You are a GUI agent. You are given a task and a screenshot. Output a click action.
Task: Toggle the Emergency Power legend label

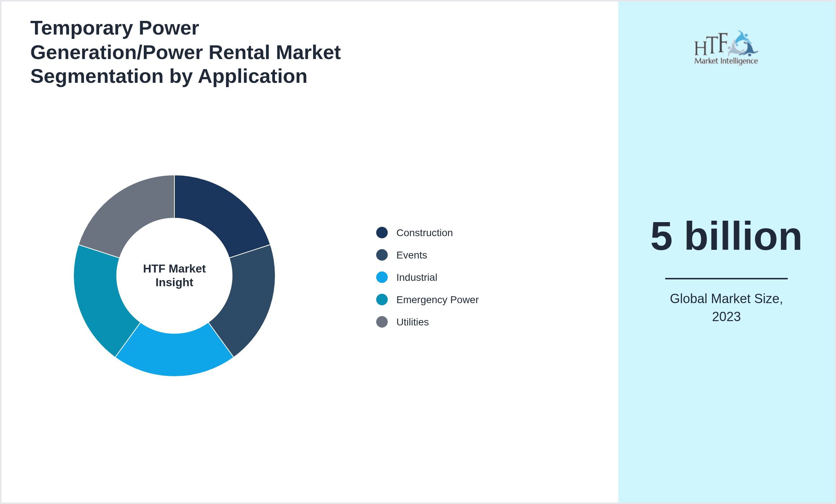click(437, 300)
